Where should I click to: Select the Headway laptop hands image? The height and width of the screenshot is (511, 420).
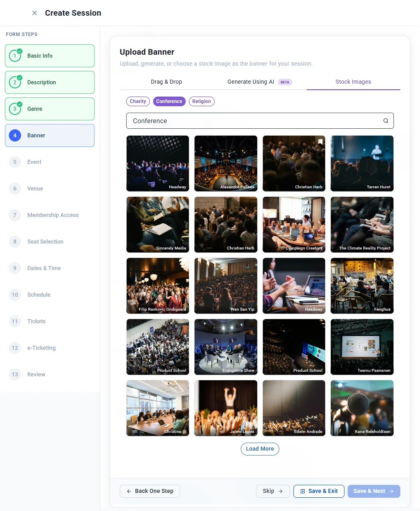point(294,286)
